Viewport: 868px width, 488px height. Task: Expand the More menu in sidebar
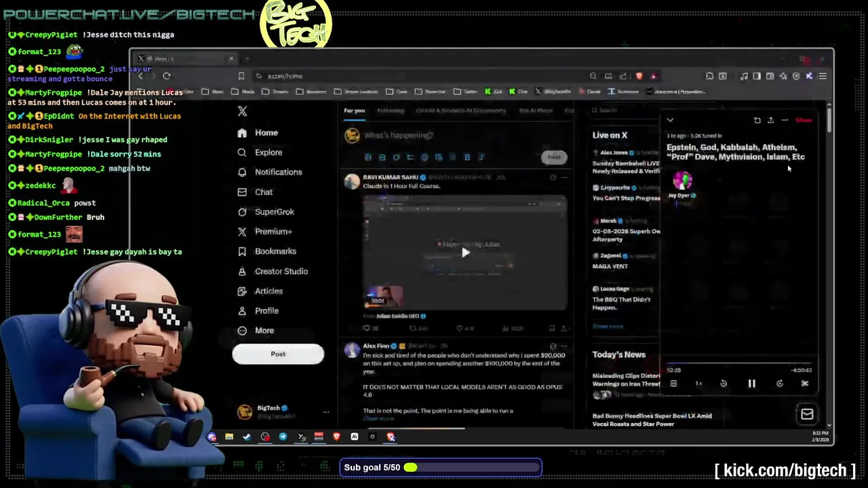[256, 330]
